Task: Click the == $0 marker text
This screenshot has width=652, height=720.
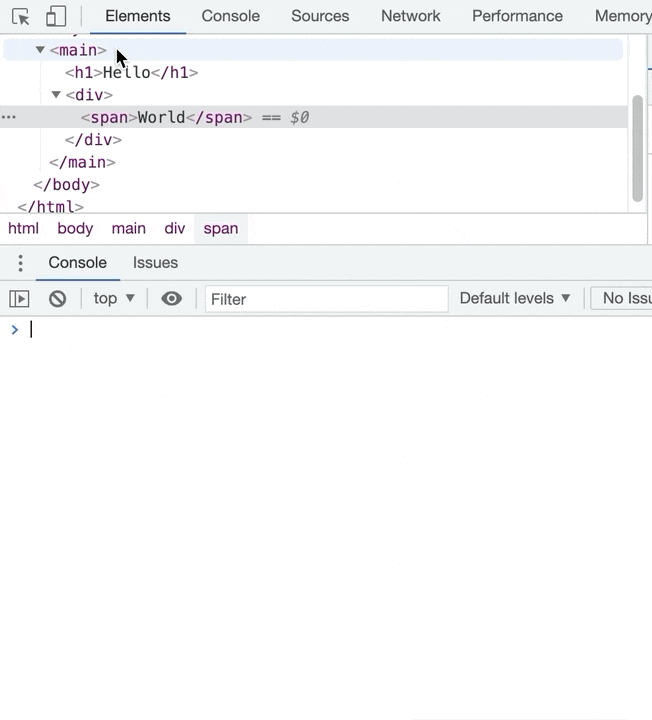Action: tap(285, 118)
